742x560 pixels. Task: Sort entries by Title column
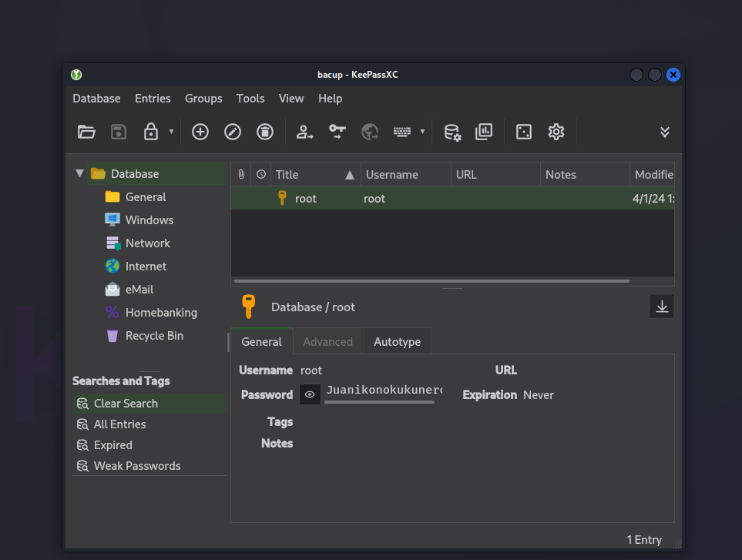click(316, 175)
